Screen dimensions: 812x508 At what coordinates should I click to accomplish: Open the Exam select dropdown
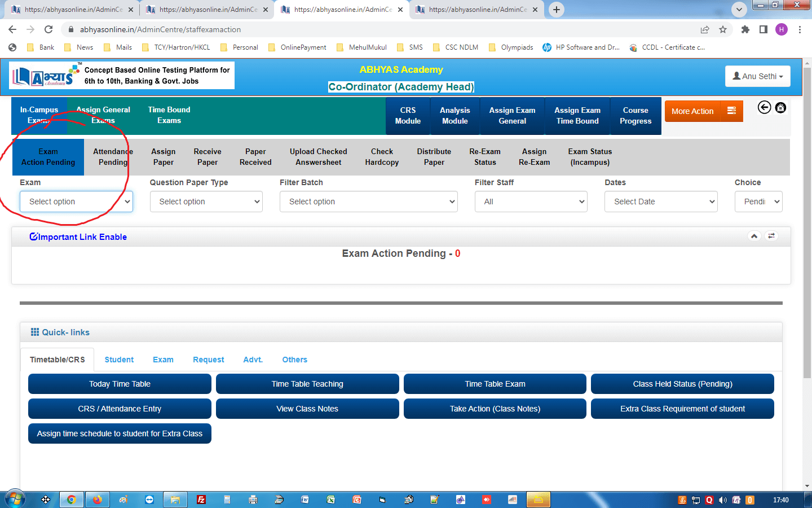pyautogui.click(x=76, y=202)
